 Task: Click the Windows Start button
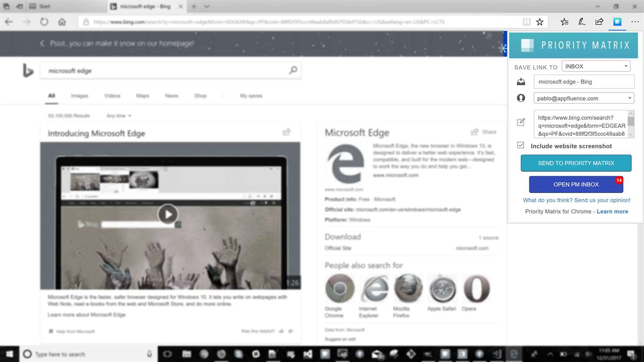point(9,354)
